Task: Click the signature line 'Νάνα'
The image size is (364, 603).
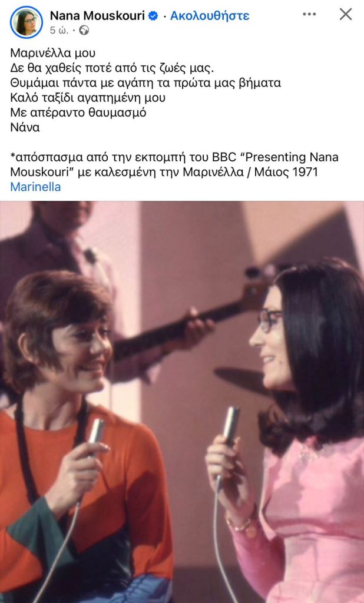Action: tap(25, 128)
